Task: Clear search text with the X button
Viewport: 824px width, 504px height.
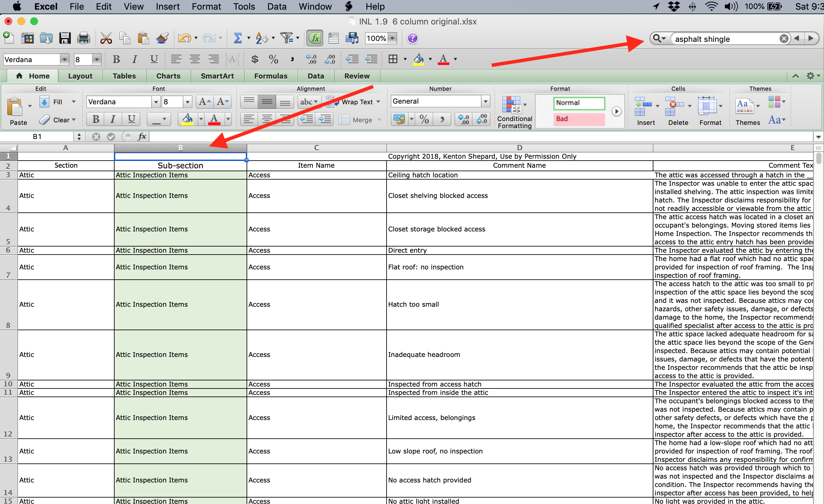Action: (783, 39)
